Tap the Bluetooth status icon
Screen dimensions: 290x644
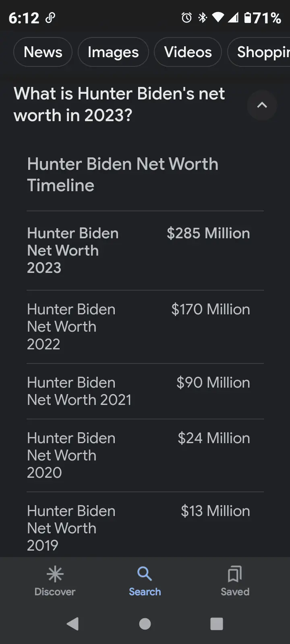tap(203, 18)
